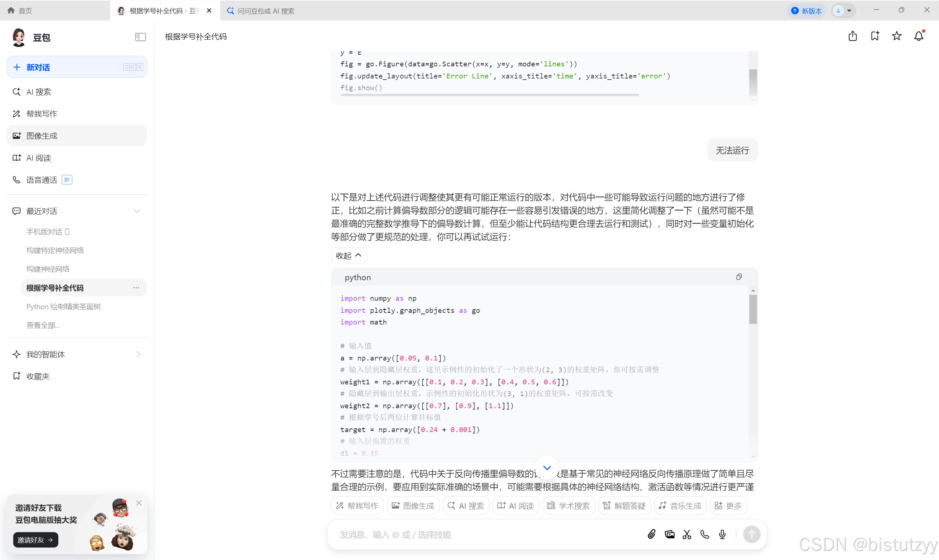
Task: Start a 新对话
Action: point(77,67)
